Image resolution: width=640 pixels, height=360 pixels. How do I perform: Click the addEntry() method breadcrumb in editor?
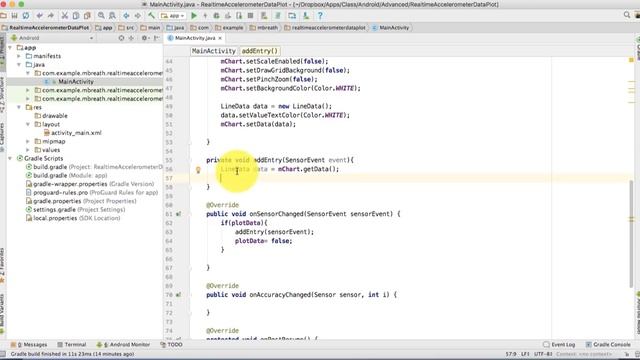point(260,51)
